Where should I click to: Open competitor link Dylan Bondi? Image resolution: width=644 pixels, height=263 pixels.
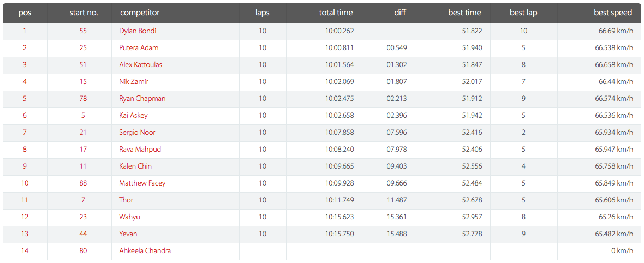(x=137, y=31)
